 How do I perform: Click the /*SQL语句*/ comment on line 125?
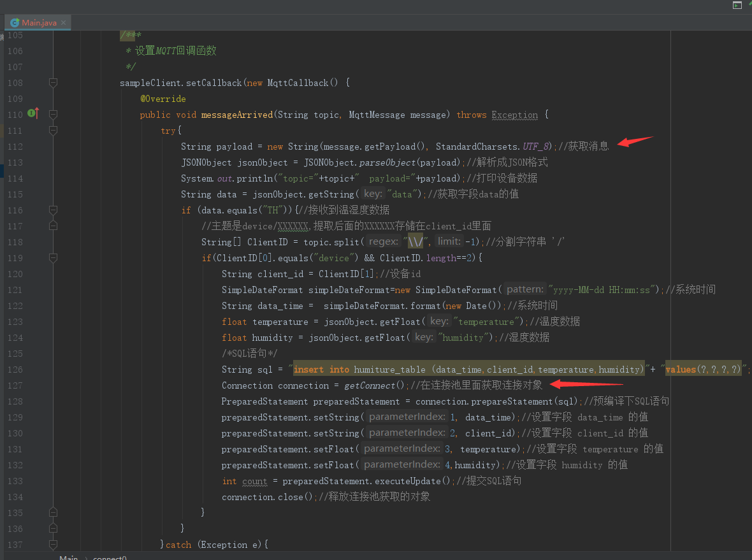coord(249,354)
